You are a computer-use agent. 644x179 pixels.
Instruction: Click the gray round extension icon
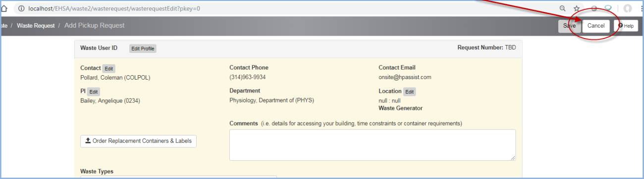click(593, 8)
